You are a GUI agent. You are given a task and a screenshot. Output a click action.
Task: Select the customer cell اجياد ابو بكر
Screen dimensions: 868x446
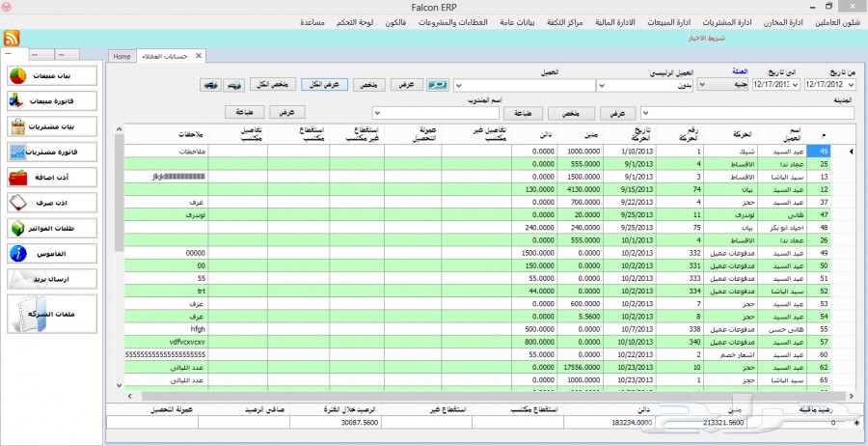coord(782,227)
